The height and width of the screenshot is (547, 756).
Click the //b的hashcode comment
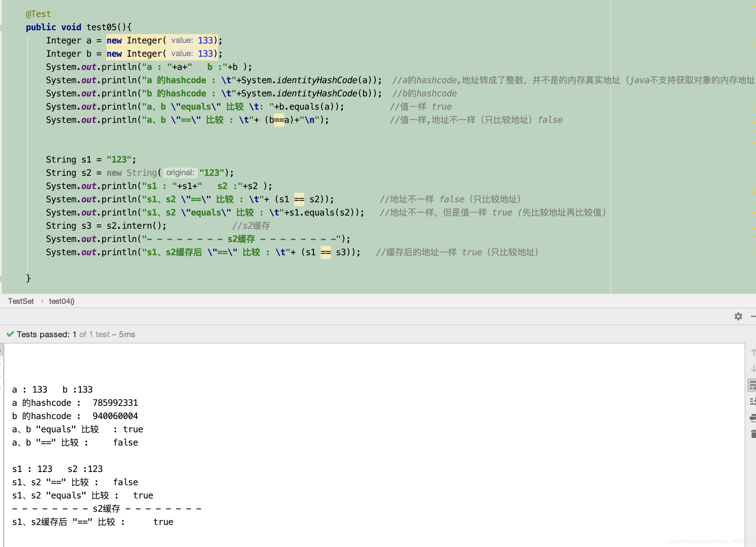tap(424, 94)
